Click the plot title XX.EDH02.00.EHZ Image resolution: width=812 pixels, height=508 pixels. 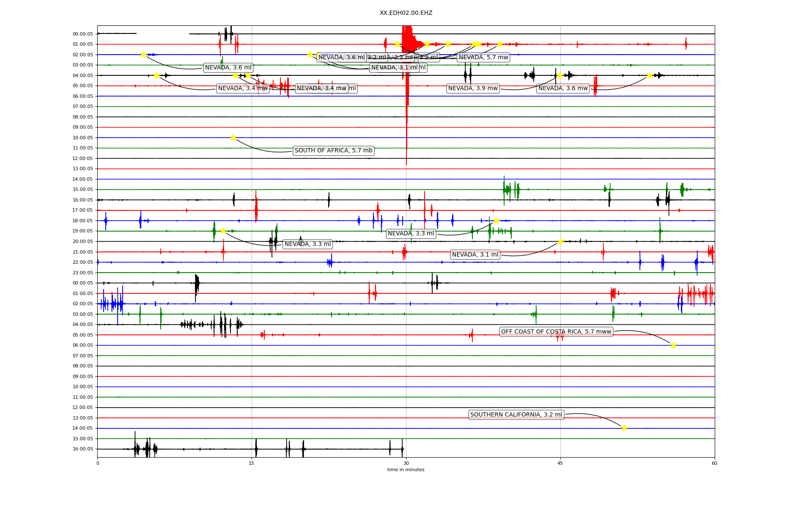click(406, 13)
